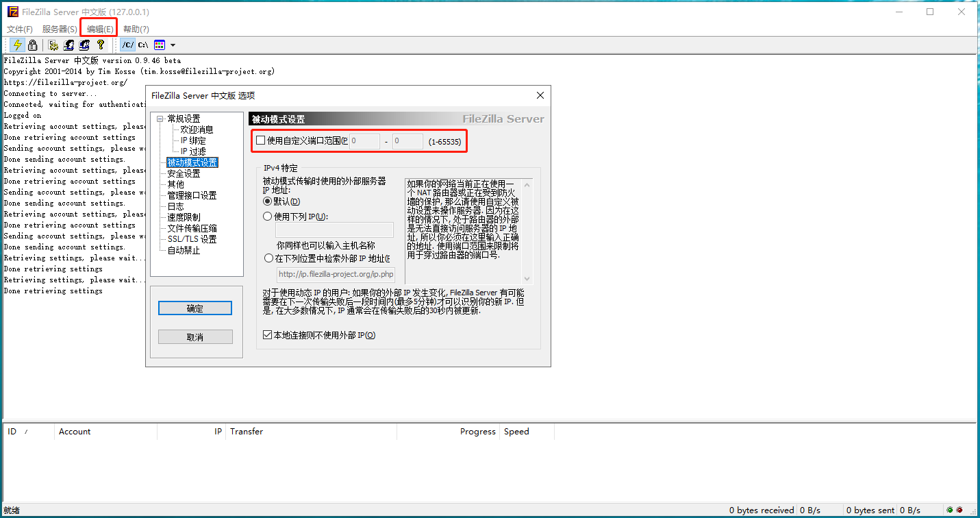Select 文件传输压缩 in the options tree

[192, 228]
